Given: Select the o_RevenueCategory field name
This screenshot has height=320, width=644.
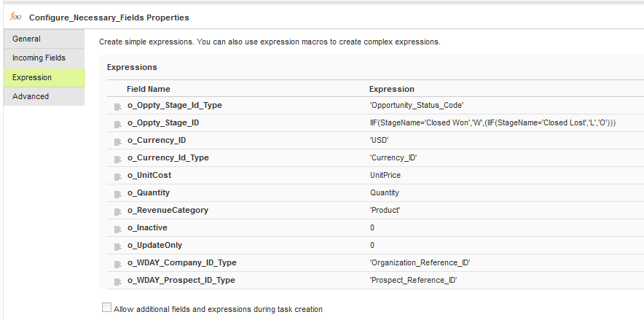Looking at the screenshot, I should pyautogui.click(x=168, y=210).
